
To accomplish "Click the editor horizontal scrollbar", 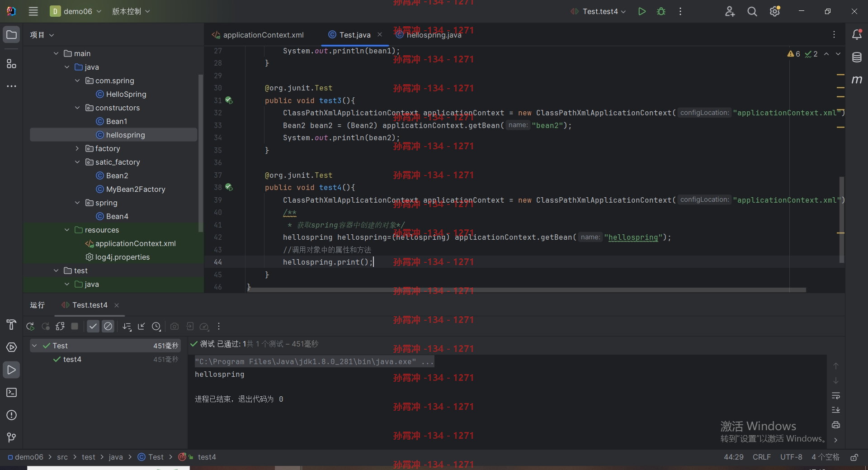I will point(527,290).
